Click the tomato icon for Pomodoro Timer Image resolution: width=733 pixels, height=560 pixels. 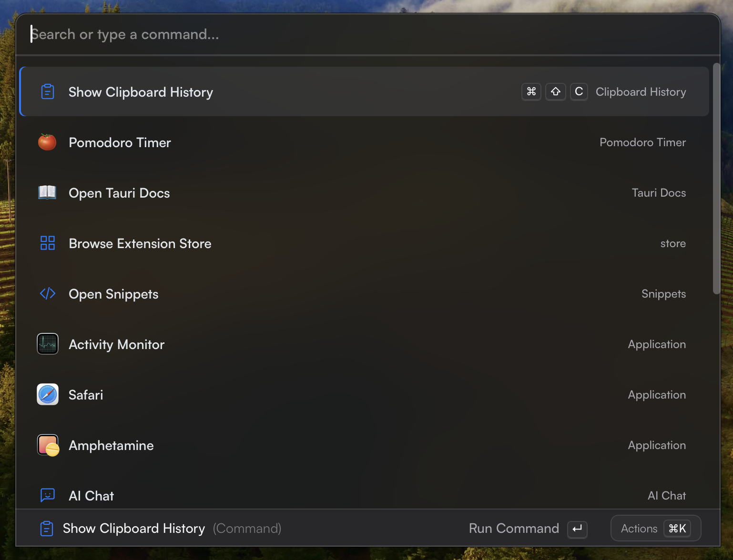coord(47,142)
